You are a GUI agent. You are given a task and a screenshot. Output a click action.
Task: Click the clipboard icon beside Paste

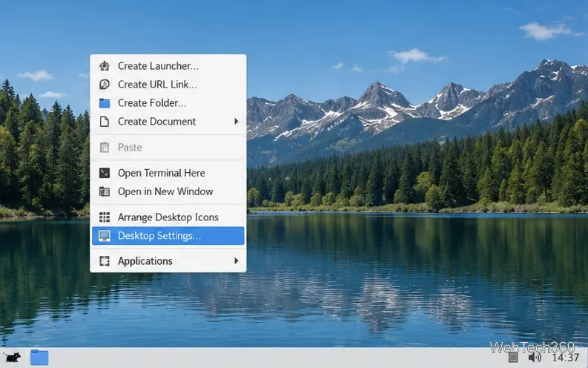click(x=105, y=148)
